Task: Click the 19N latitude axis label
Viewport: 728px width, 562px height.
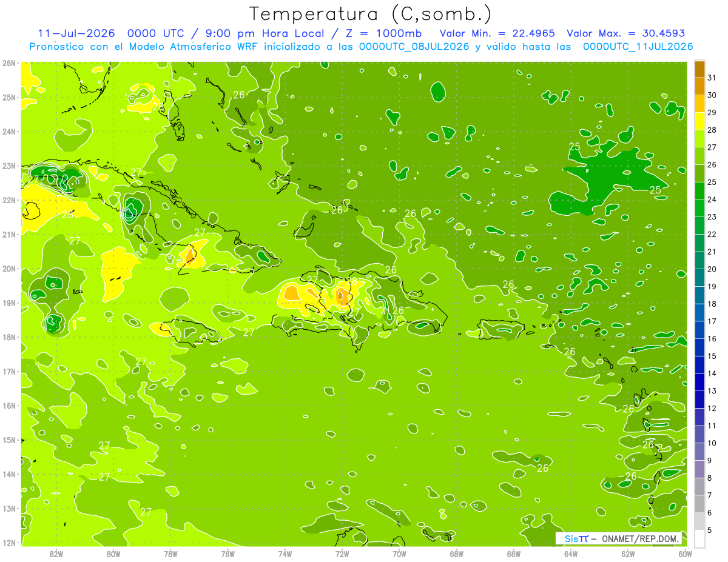Action: (9, 303)
